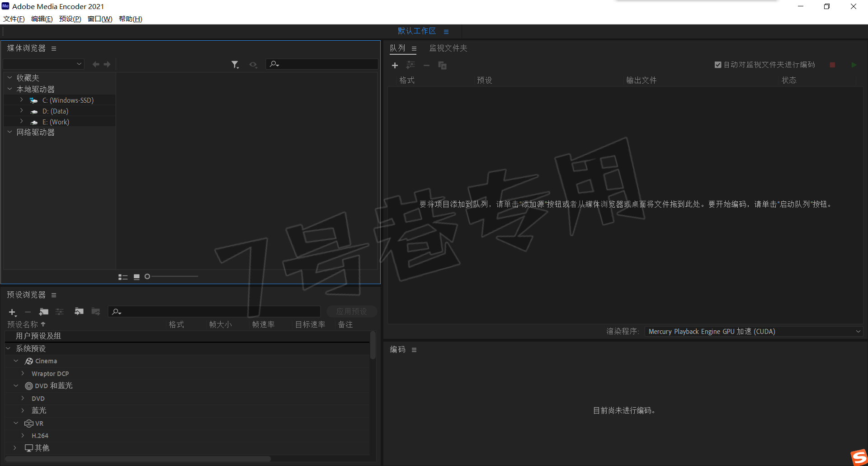Click the 输出文件 column header
This screenshot has width=868, height=466.
pyautogui.click(x=641, y=81)
